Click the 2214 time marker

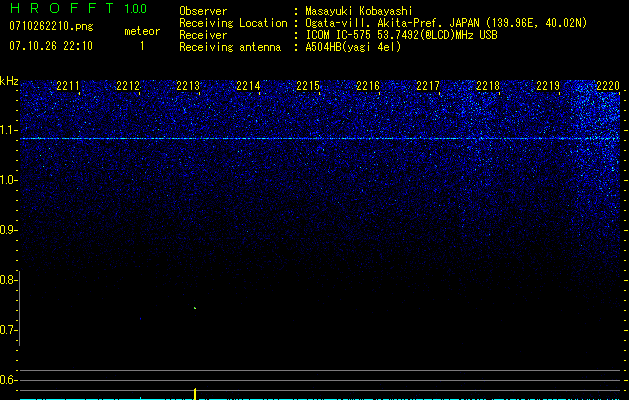[248, 85]
